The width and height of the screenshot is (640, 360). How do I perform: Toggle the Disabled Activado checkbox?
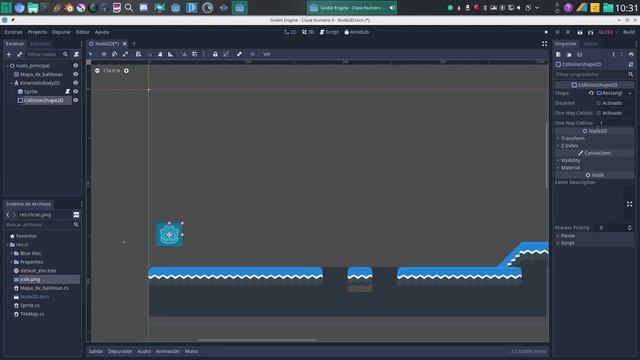coord(599,103)
